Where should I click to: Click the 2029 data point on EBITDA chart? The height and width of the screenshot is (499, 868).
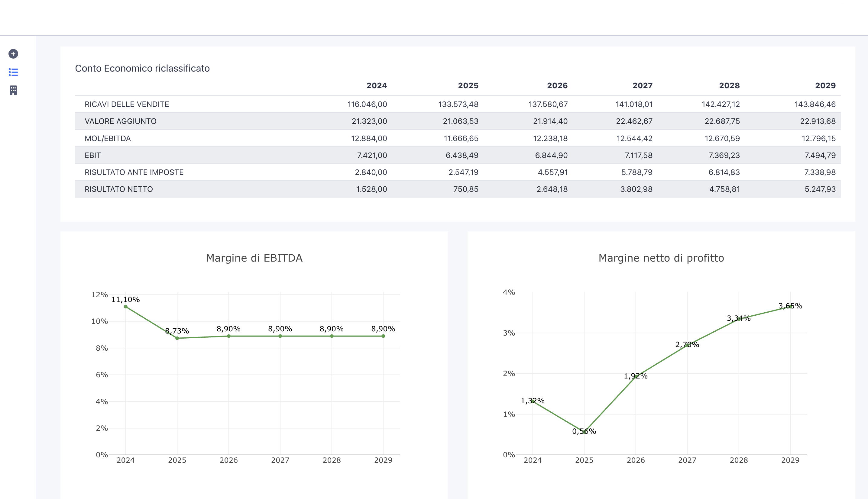pos(383,336)
